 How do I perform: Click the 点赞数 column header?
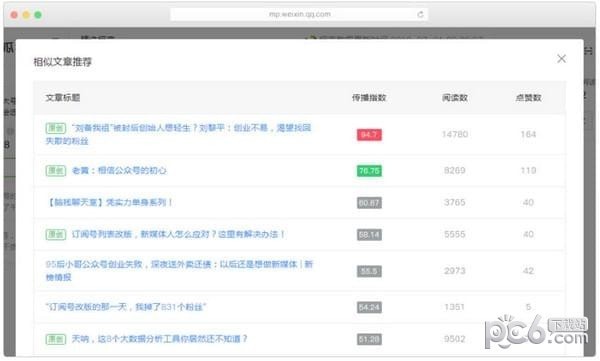coord(528,98)
